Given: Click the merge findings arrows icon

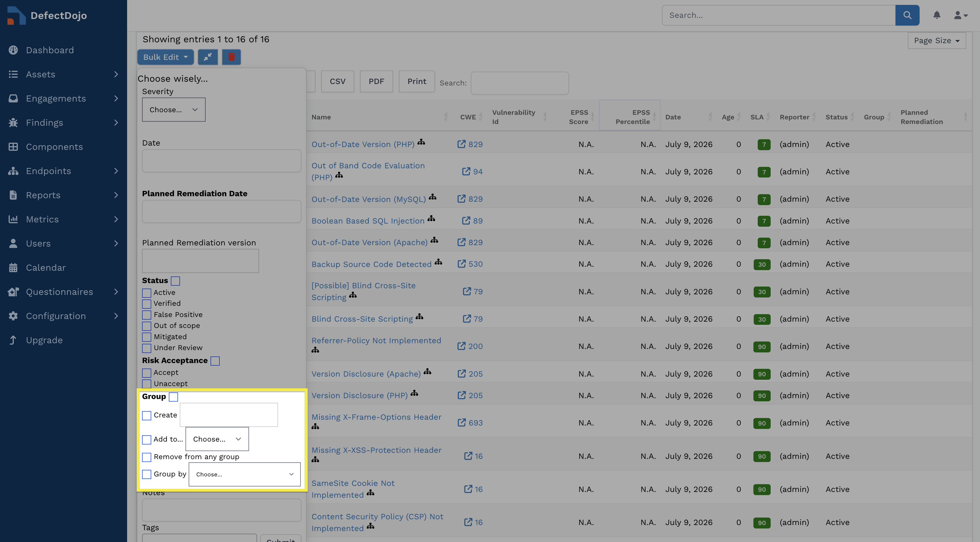Looking at the screenshot, I should [208, 57].
